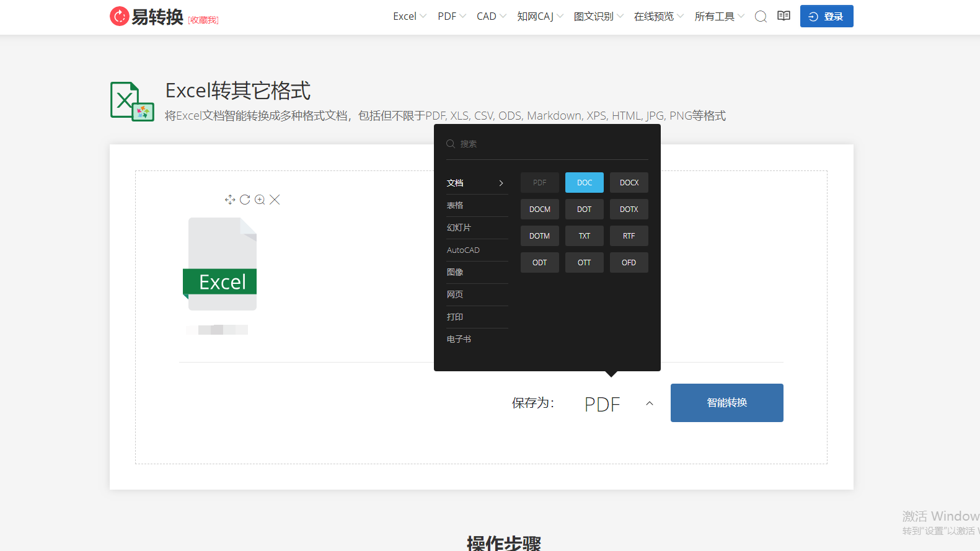The width and height of the screenshot is (980, 551).
Task: Select the 文档 category
Action: (x=477, y=183)
